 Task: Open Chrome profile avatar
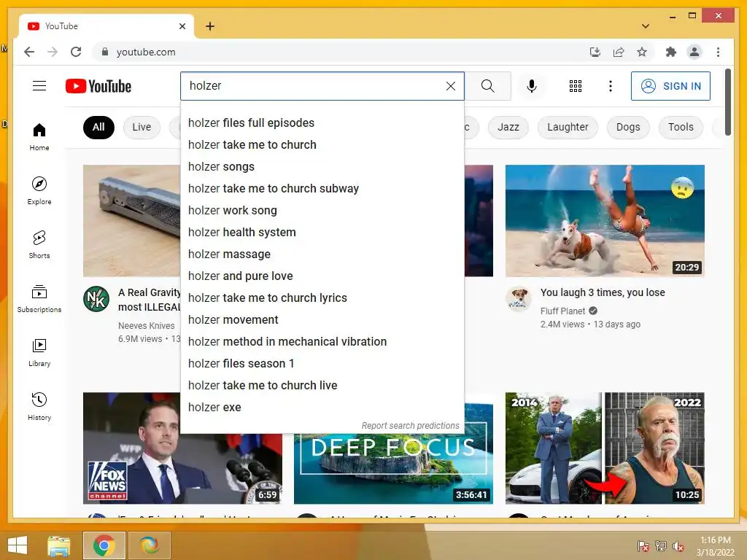[x=694, y=52]
